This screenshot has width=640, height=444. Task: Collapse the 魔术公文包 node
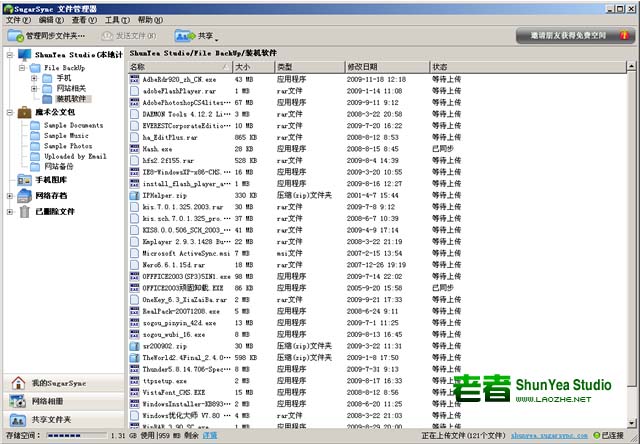click(x=10, y=112)
